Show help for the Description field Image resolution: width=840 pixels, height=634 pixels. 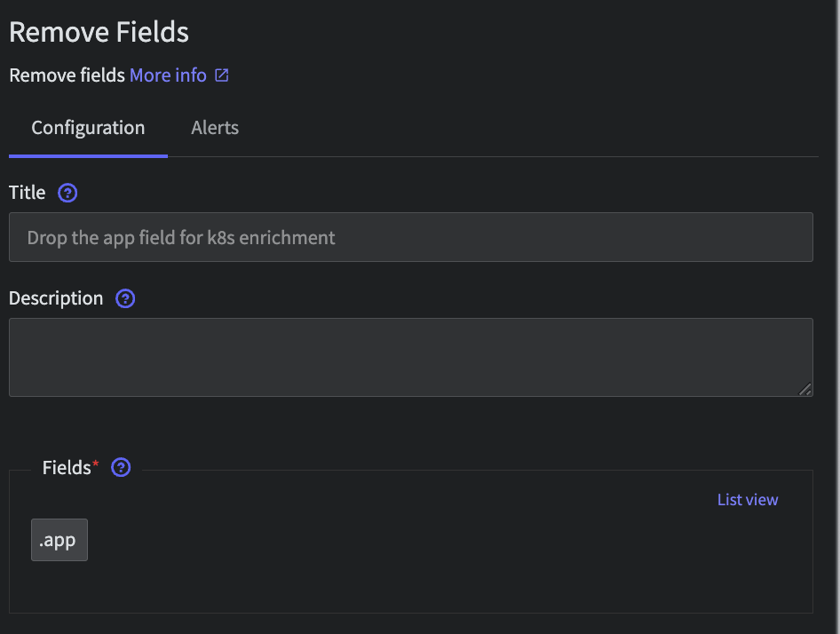[125, 298]
